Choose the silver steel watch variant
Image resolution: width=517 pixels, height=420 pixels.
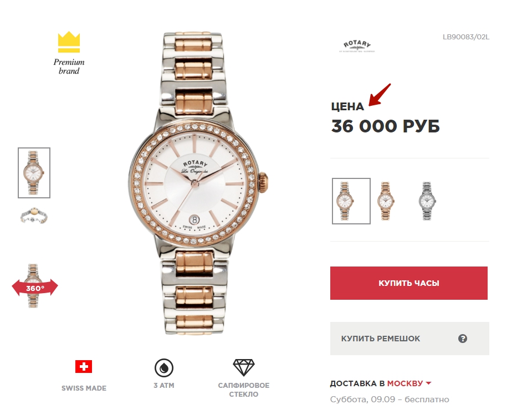[x=427, y=201]
